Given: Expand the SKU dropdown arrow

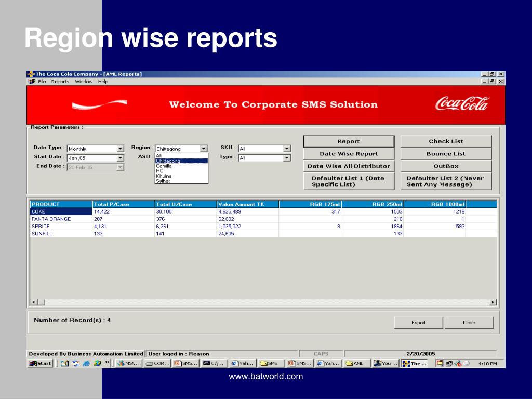Looking at the screenshot, I should point(287,149).
